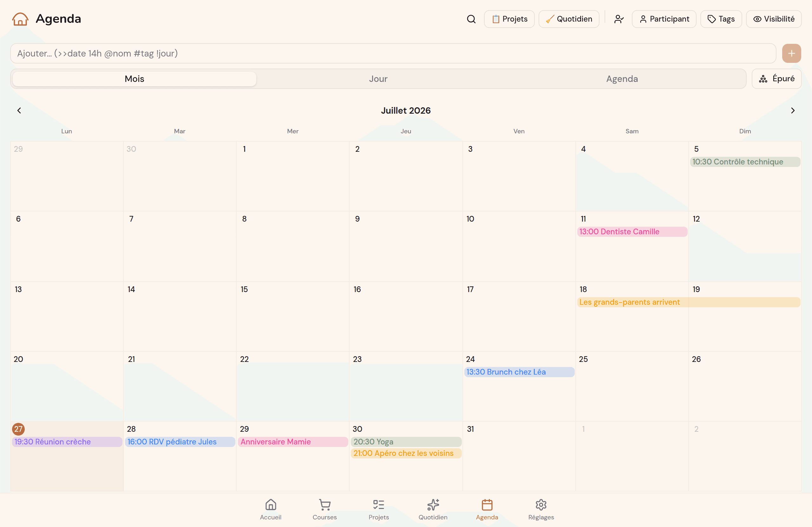The height and width of the screenshot is (527, 812).
Task: Toggle the Quotidien filter in header
Action: point(569,19)
